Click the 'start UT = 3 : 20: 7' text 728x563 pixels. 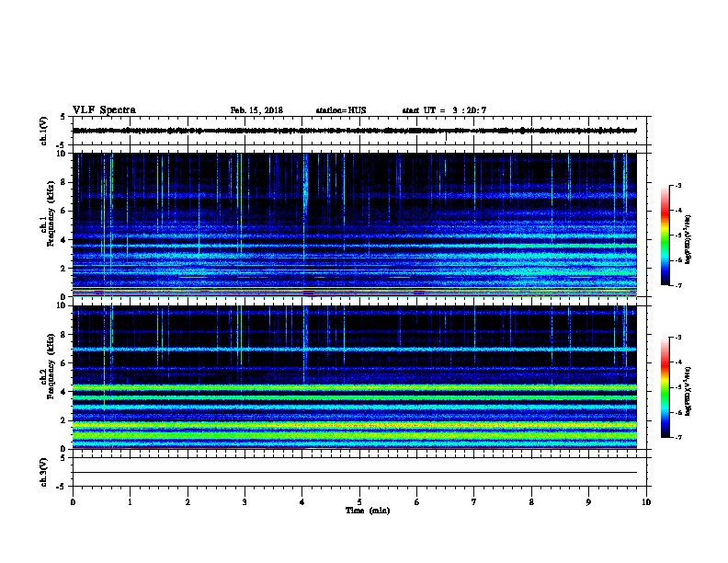(444, 110)
